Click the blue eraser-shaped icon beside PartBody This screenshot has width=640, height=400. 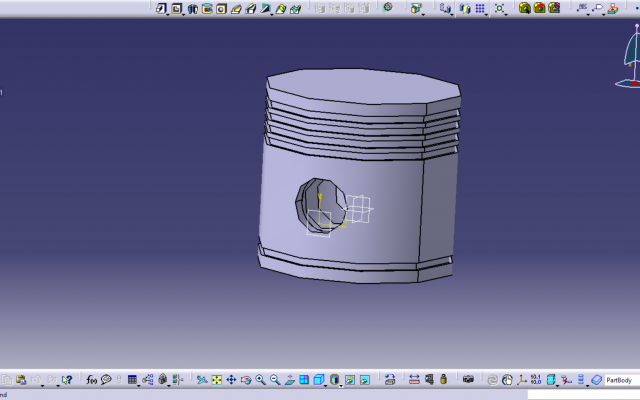pos(596,380)
